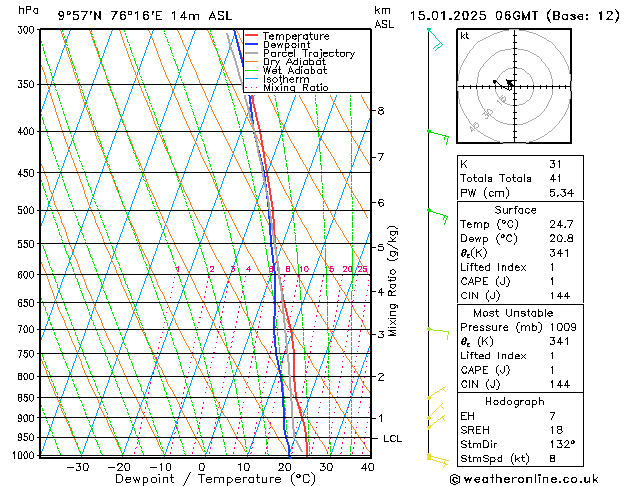Screen dimensions: 629x486
Task: Click the EH value 7
Action: pyautogui.click(x=552, y=416)
